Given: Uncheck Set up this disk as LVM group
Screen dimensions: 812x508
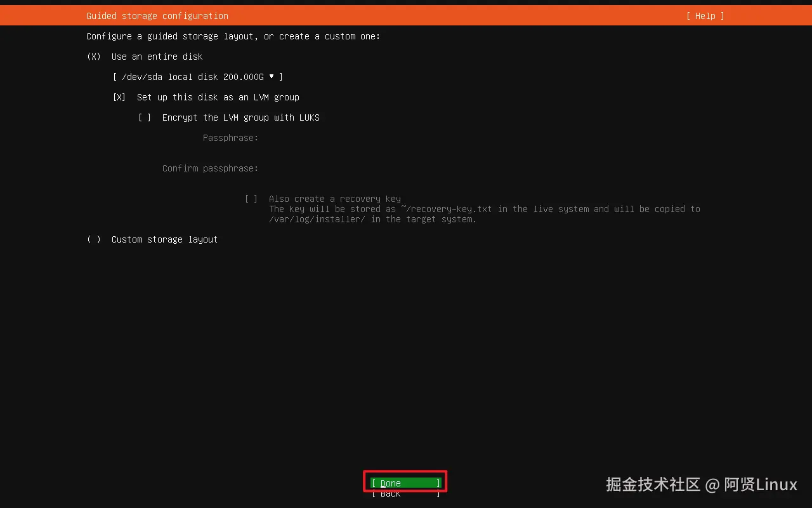Looking at the screenshot, I should [119, 97].
